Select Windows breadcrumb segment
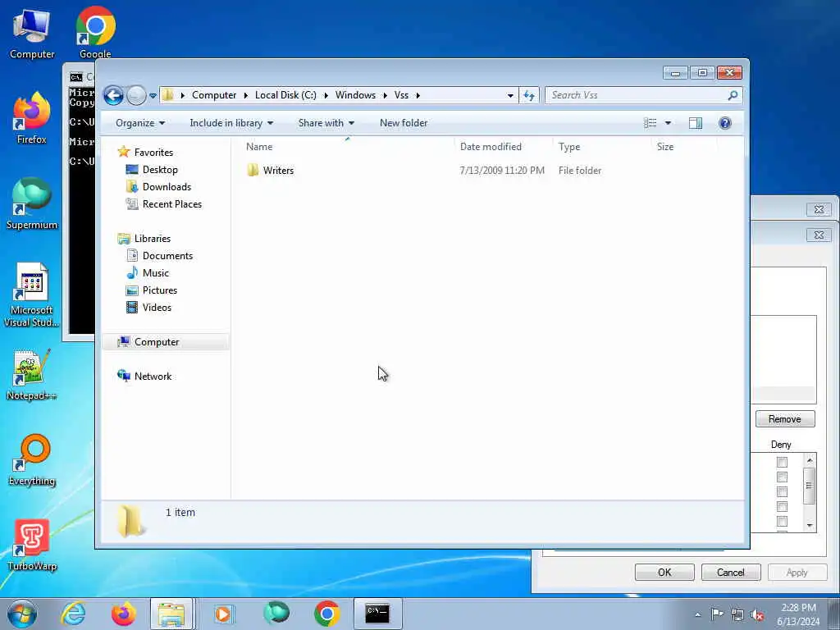Image resolution: width=840 pixels, height=630 pixels. pyautogui.click(x=355, y=95)
